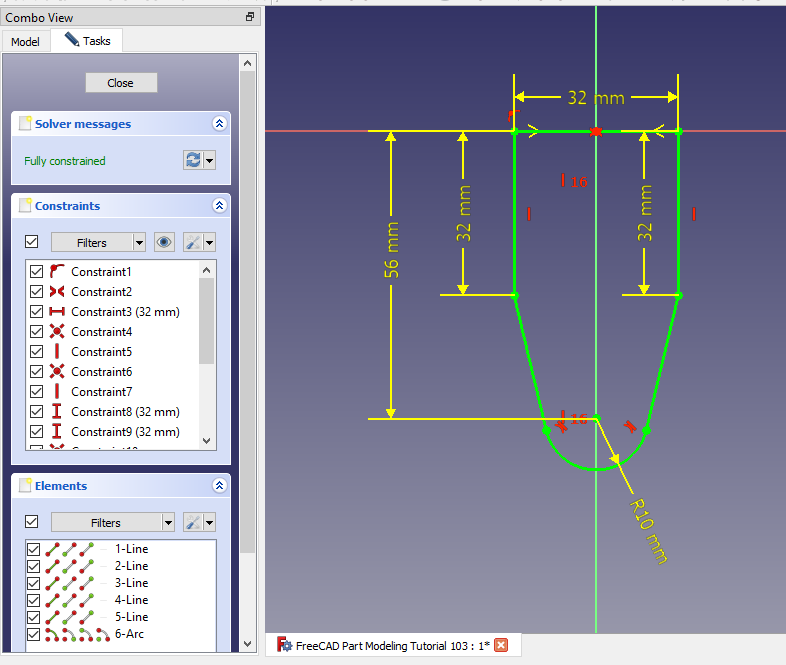Click the horizontal distance Constraint3 icon
The height and width of the screenshot is (665, 786).
[57, 312]
